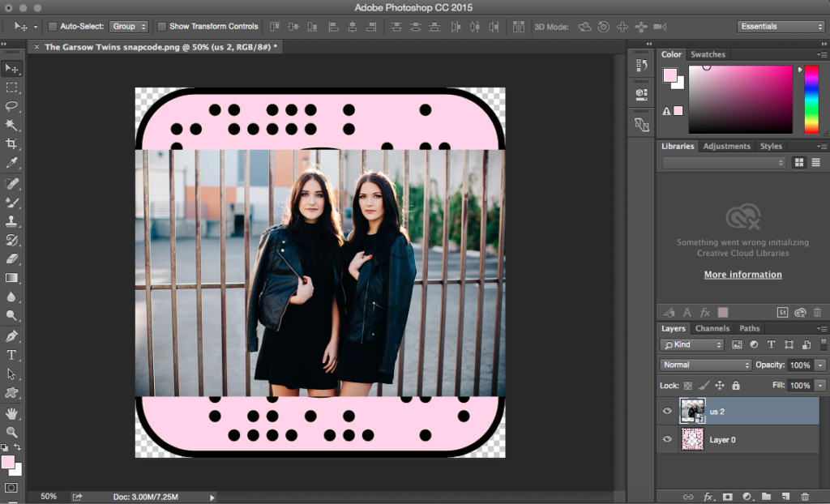Select the Layer 0 thumbnail

pos(692,439)
